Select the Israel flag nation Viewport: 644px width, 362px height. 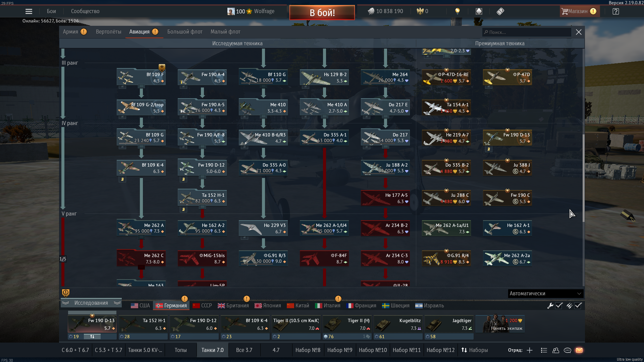[430, 306]
